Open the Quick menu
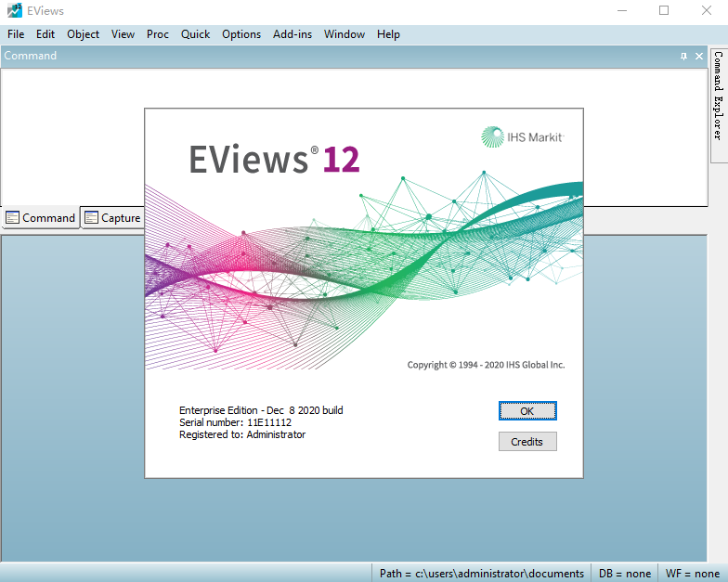This screenshot has width=728, height=582. click(195, 34)
